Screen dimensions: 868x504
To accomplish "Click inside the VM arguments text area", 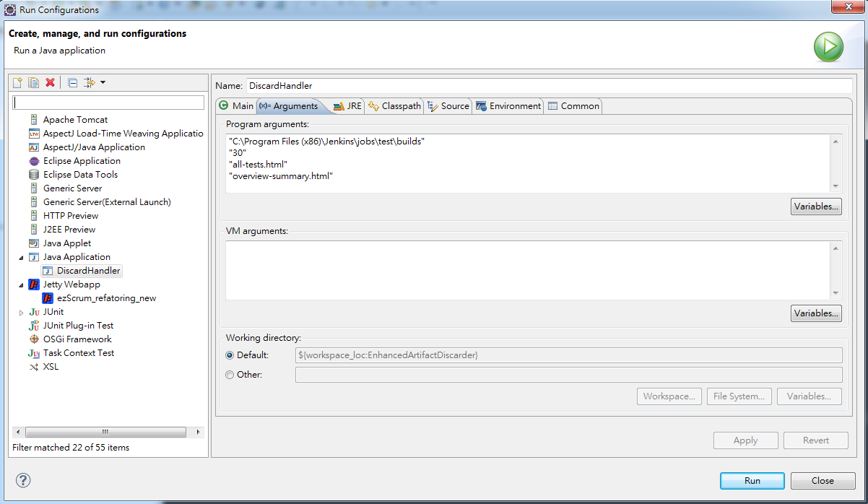I will click(x=528, y=270).
